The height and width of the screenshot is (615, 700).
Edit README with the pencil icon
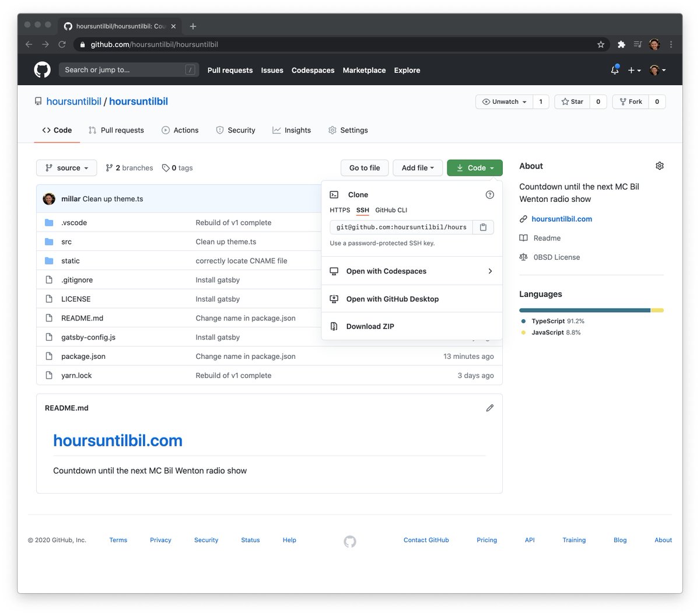[489, 408]
